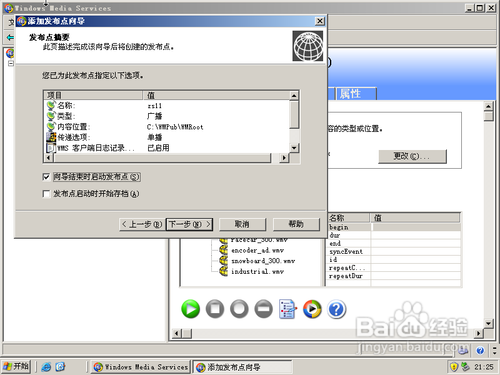Open the Start menu
The width and height of the screenshot is (500, 375).
click(16, 367)
